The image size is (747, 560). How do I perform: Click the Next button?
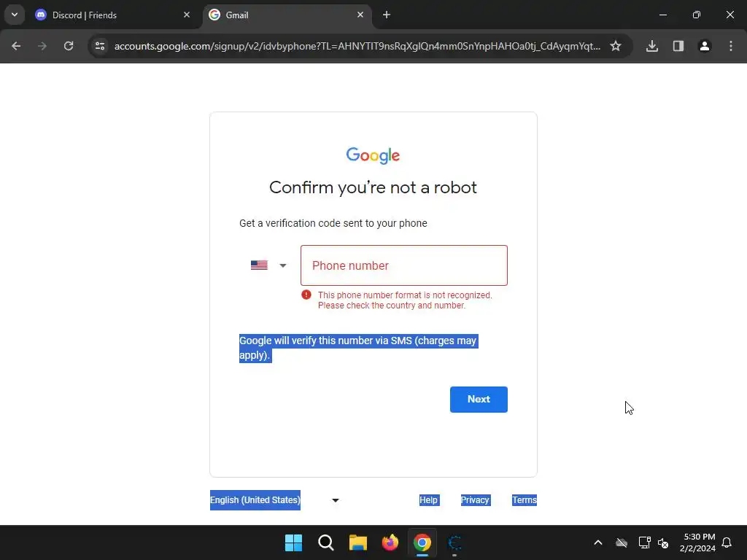479,400
